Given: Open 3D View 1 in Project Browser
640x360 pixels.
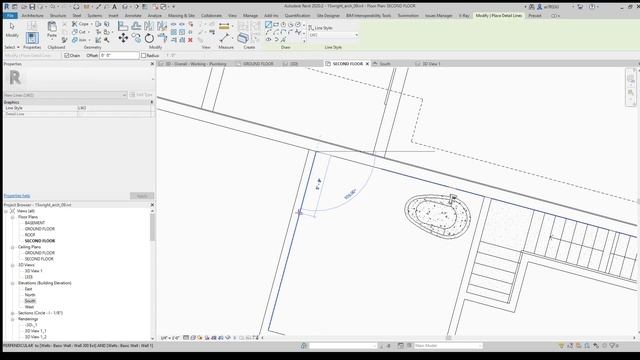Looking at the screenshot, I should click(x=33, y=271).
